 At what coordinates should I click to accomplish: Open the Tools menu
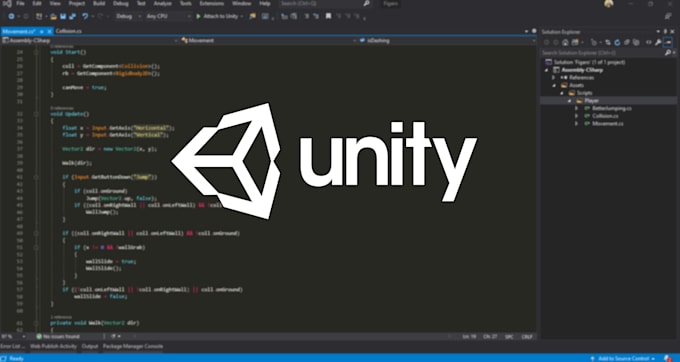pos(186,3)
